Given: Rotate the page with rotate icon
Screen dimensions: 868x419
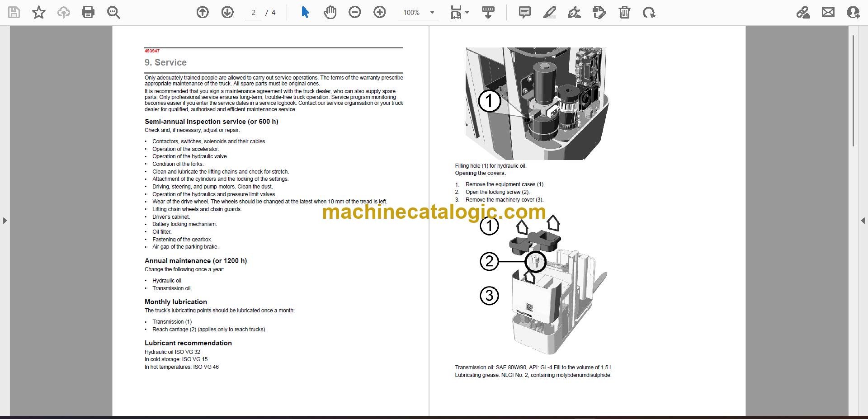Looking at the screenshot, I should click(x=649, y=12).
